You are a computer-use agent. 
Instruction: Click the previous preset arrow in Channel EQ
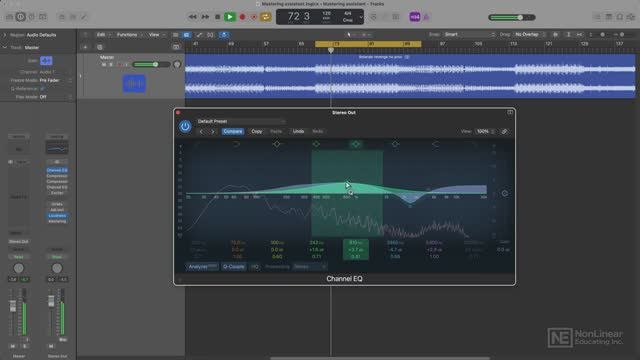click(x=201, y=131)
